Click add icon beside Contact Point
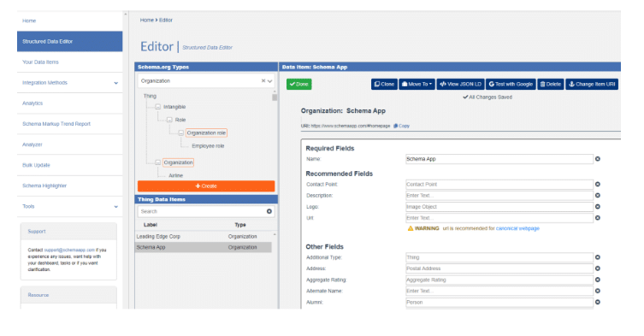 pos(598,185)
